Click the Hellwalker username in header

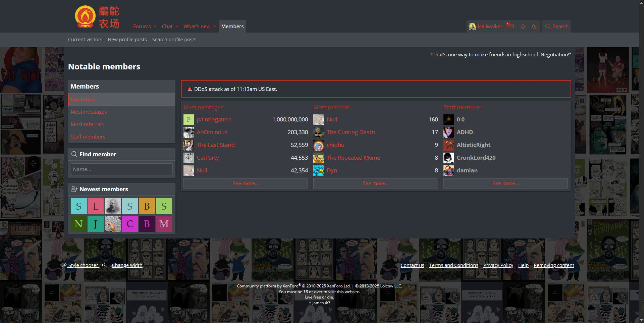(490, 26)
